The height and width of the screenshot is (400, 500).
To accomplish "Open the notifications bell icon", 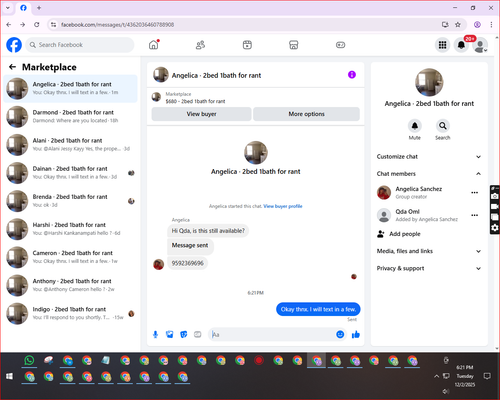I will (461, 45).
